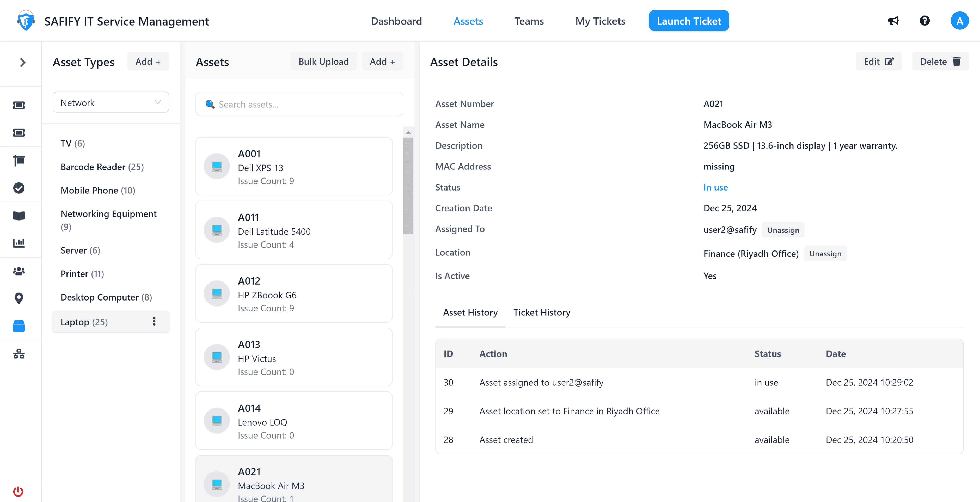
Task: Click the megaphone announcements icon
Action: pyautogui.click(x=893, y=21)
